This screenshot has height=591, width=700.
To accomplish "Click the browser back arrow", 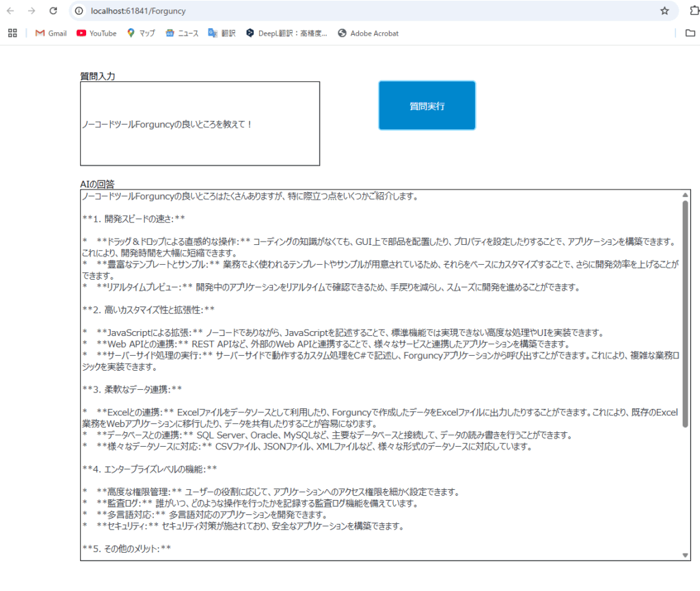I will (11, 11).
